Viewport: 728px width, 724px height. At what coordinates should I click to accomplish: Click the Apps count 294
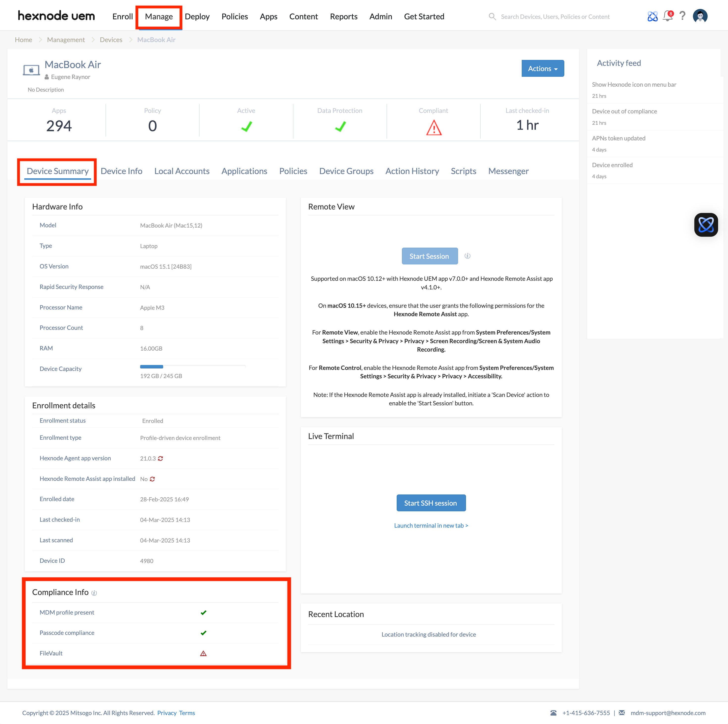59,126
